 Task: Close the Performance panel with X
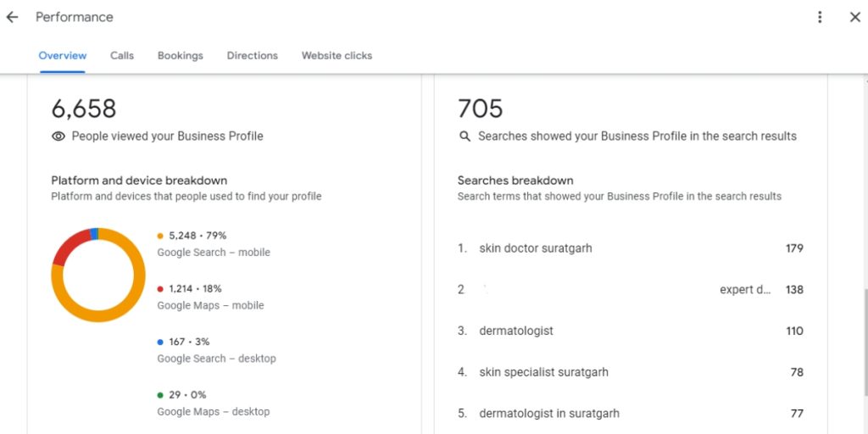tap(854, 17)
